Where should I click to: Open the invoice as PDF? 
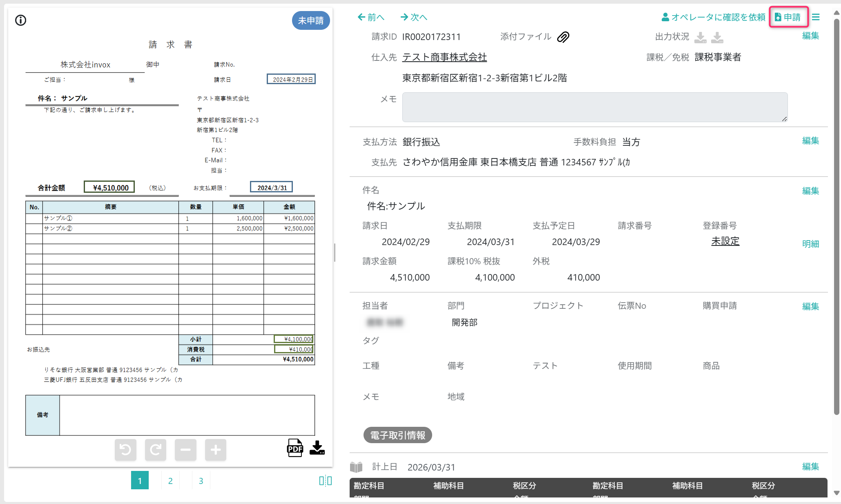[x=295, y=448]
